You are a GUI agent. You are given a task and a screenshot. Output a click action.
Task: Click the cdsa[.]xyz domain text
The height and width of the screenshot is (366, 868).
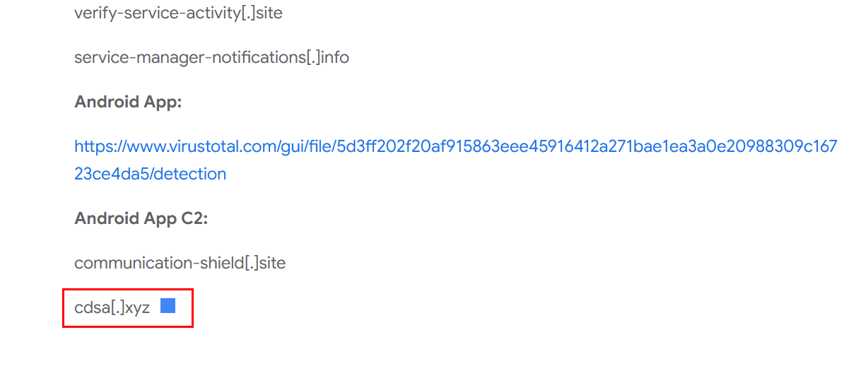click(x=112, y=308)
